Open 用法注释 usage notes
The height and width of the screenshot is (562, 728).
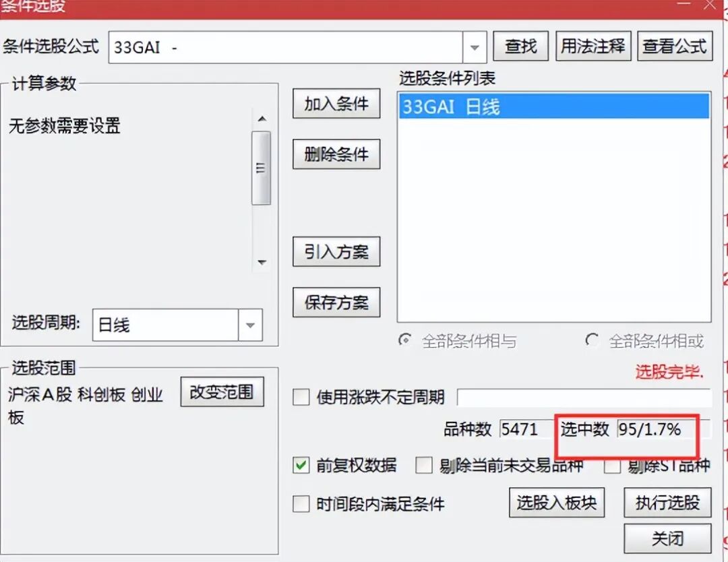coord(593,46)
